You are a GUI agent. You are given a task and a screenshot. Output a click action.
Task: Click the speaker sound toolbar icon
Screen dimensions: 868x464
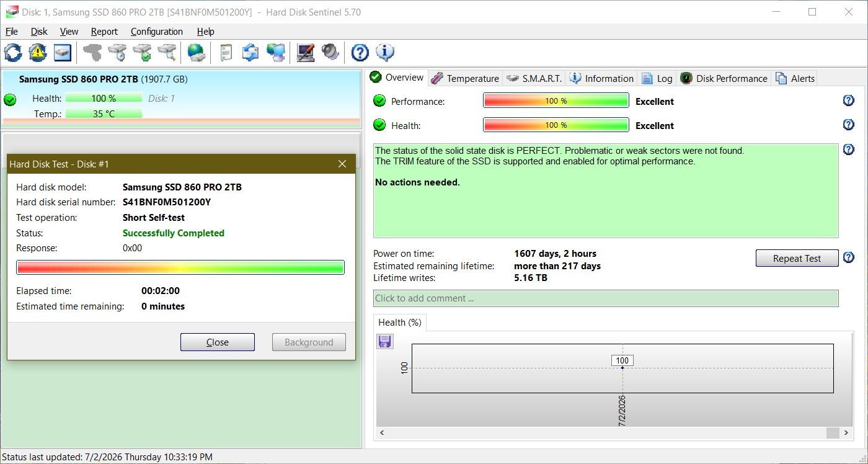click(x=330, y=53)
